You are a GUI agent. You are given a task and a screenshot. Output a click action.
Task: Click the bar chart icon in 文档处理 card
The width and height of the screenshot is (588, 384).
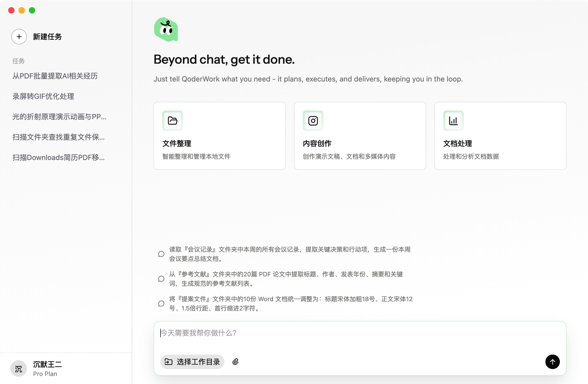[453, 121]
